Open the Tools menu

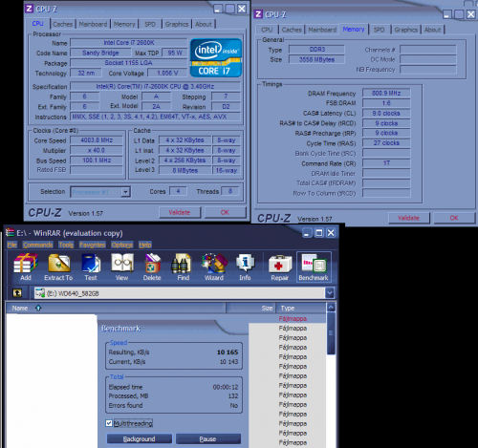66,245
